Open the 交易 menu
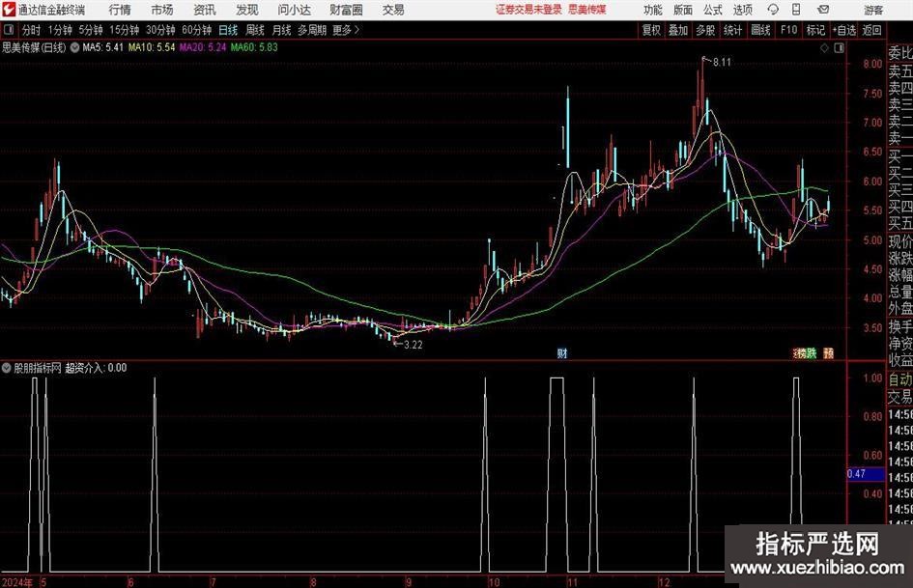The width and height of the screenshot is (913, 588). (393, 10)
